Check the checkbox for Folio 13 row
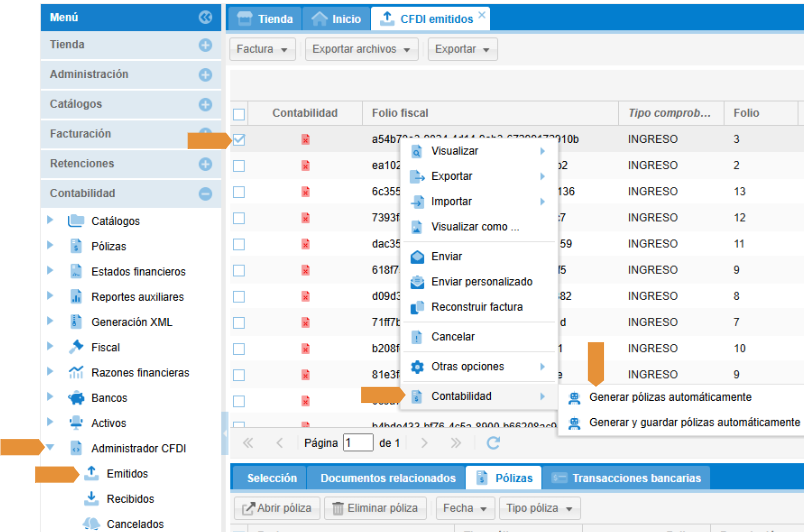The height and width of the screenshot is (532, 804). click(x=239, y=191)
